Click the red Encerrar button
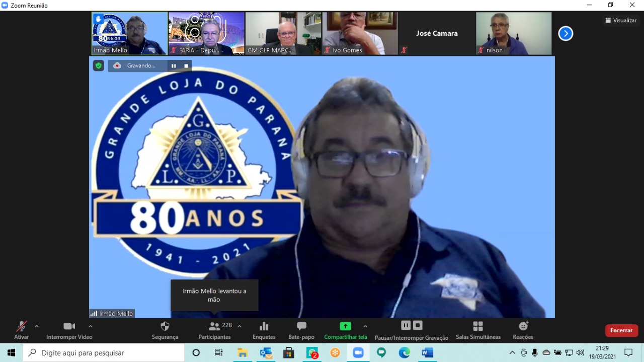Screen dimensions: 644x362 point(621,330)
